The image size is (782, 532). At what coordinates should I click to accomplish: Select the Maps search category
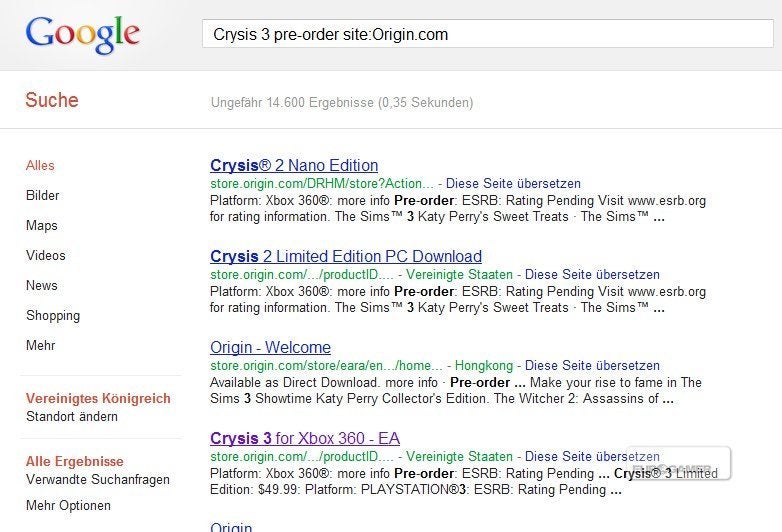(41, 225)
